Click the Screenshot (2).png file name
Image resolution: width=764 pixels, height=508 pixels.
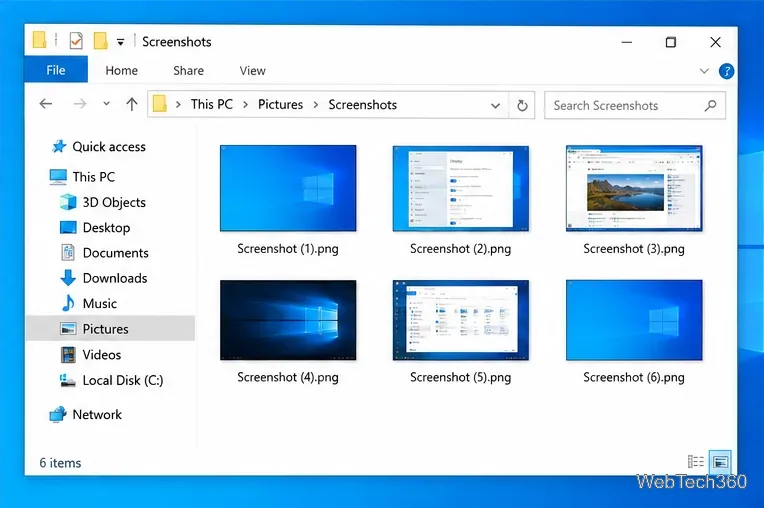point(460,249)
